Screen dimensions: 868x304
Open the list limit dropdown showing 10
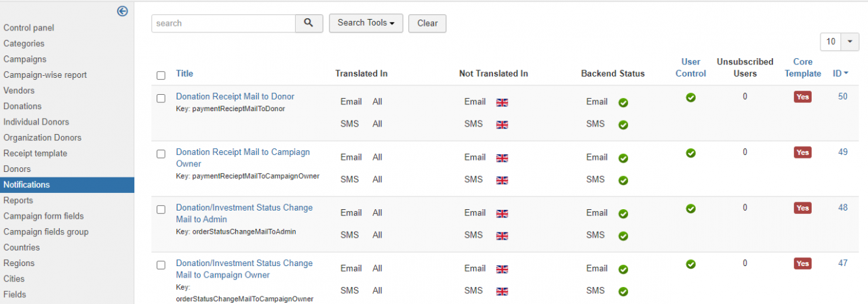840,42
